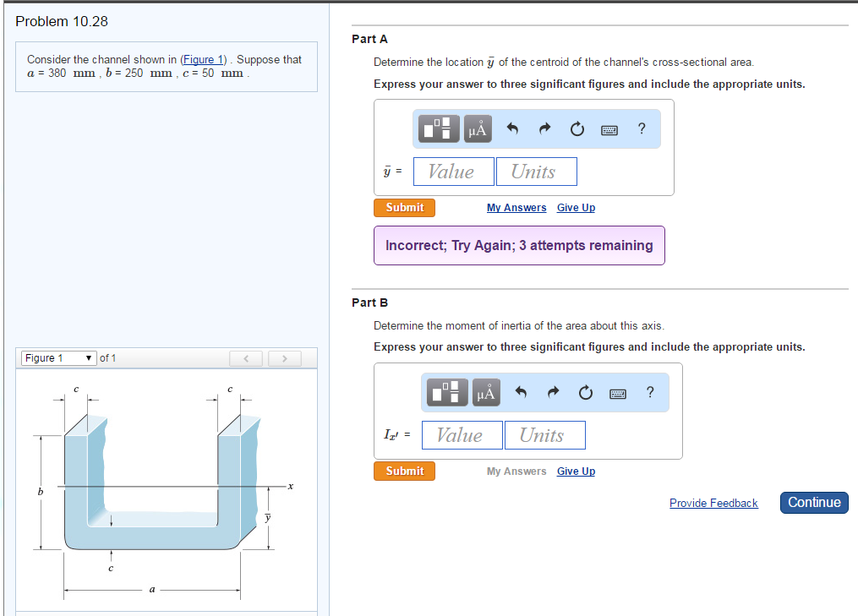858x616 pixels.
Task: Click reset icon in Part A toolbar
Action: coord(577,129)
